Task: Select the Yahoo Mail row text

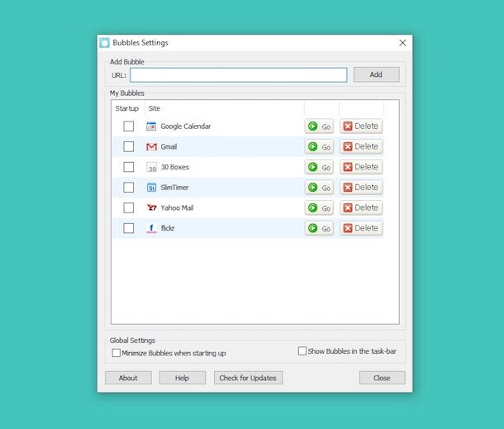Action: pyautogui.click(x=177, y=207)
